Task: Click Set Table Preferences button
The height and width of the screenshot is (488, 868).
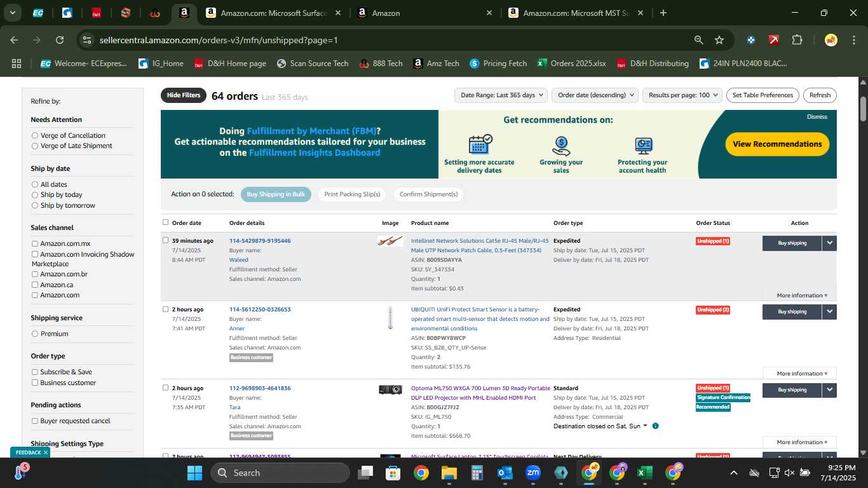Action: click(763, 95)
